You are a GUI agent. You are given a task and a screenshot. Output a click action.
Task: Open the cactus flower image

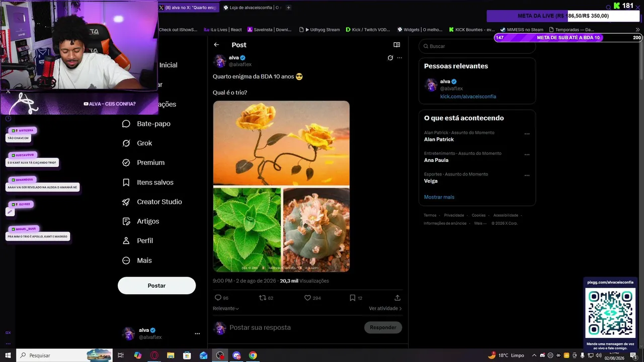click(316, 230)
